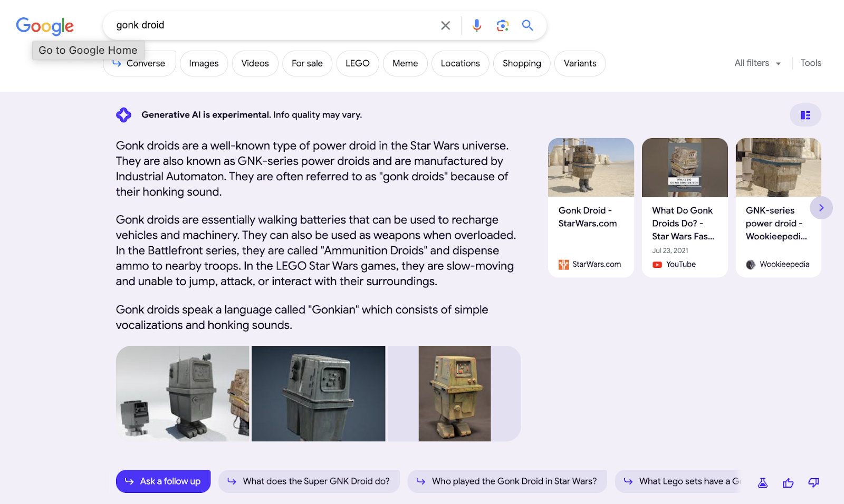Ask What Lego sets have a Gonk suggestion
Image resolution: width=844 pixels, height=504 pixels.
point(678,481)
